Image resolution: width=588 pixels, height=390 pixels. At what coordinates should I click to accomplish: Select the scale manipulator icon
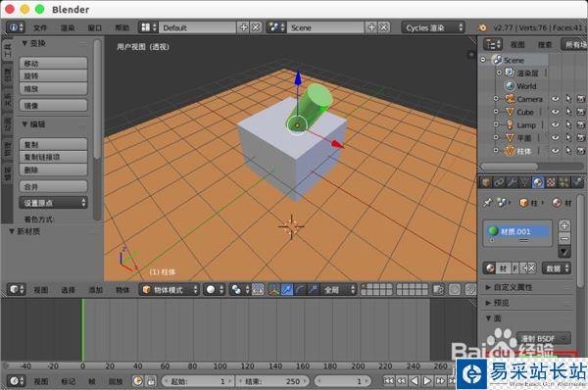click(x=313, y=289)
